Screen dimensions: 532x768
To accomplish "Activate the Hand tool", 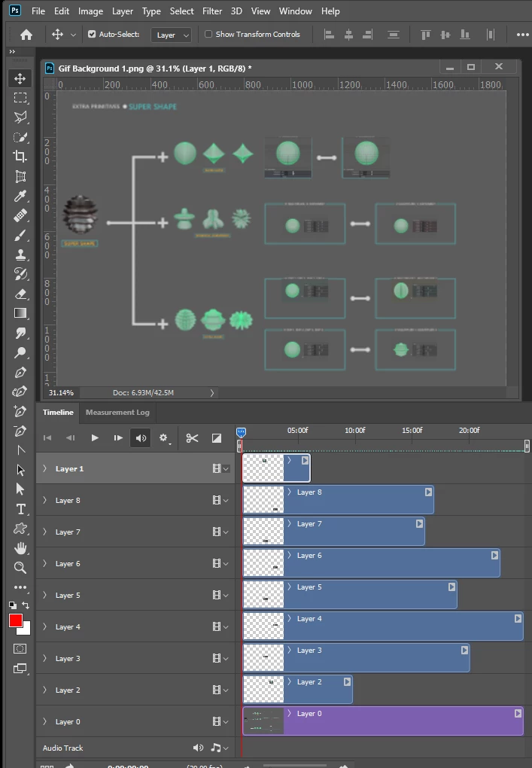I will pyautogui.click(x=20, y=548).
